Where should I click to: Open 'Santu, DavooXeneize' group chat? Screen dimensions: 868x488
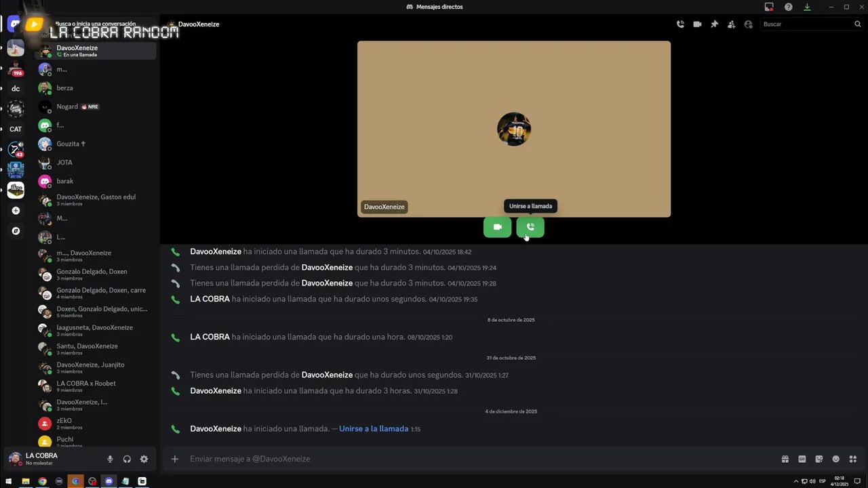[96, 349]
